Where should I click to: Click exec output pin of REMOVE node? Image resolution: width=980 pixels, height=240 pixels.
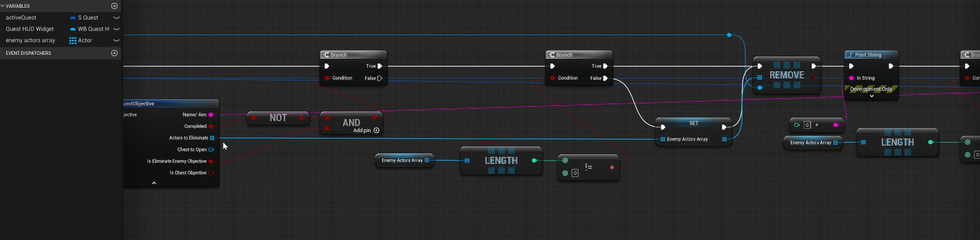(x=813, y=66)
